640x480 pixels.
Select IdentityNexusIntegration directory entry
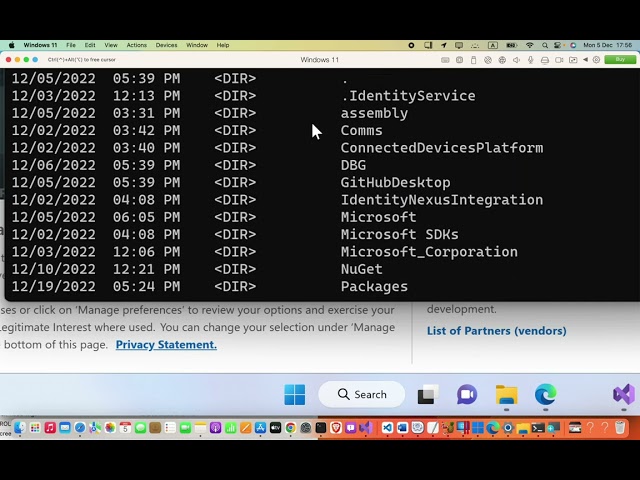[x=442, y=200]
